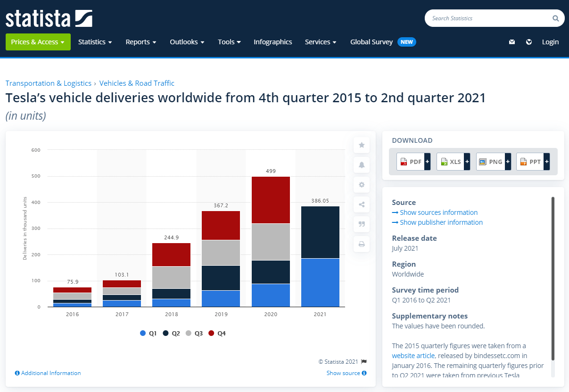This screenshot has width=569, height=392.
Task: Click the dark Q2 segment of 2021 bar
Action: 320,232
